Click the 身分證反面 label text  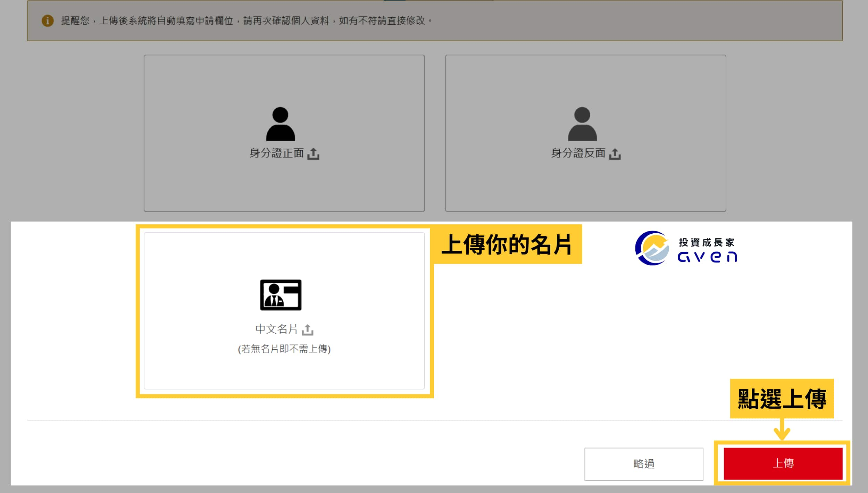[x=578, y=153]
